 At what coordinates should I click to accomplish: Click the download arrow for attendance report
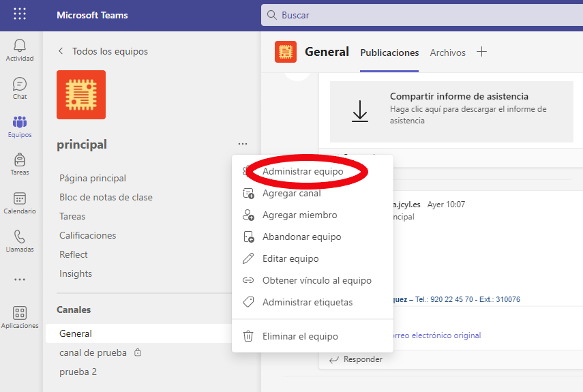360,111
